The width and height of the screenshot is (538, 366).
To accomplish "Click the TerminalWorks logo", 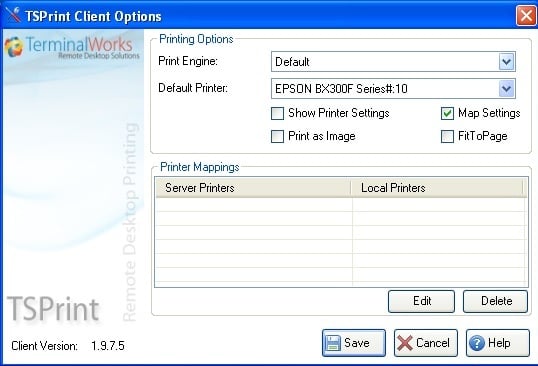I will [72, 47].
